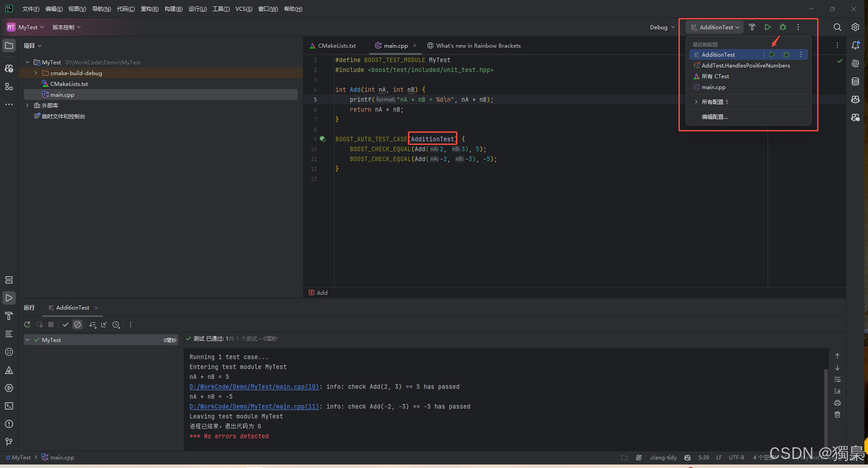This screenshot has width=868, height=468.
Task: Open more options for AdditionTest popup row
Action: click(x=801, y=54)
